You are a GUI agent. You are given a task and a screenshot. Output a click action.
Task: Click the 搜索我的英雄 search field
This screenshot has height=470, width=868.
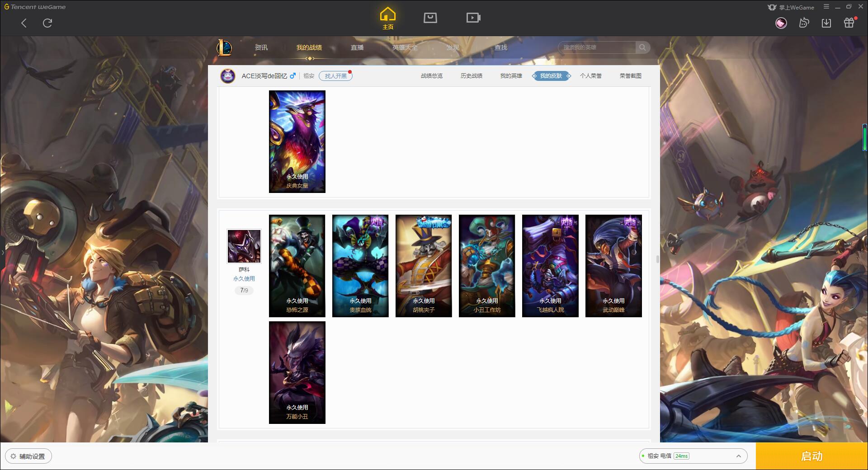coord(597,47)
